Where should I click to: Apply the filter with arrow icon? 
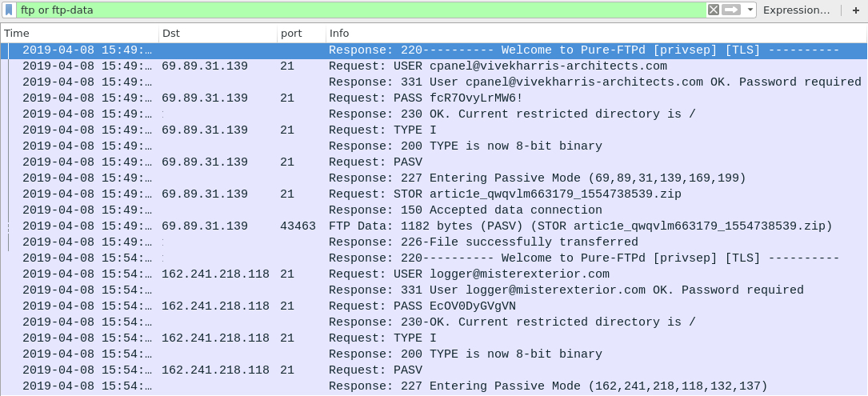pyautogui.click(x=731, y=10)
